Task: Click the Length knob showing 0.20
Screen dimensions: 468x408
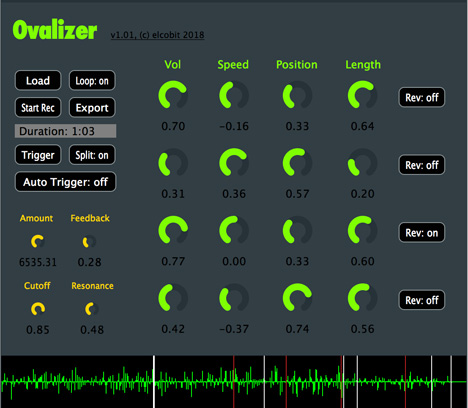Action: [362, 163]
